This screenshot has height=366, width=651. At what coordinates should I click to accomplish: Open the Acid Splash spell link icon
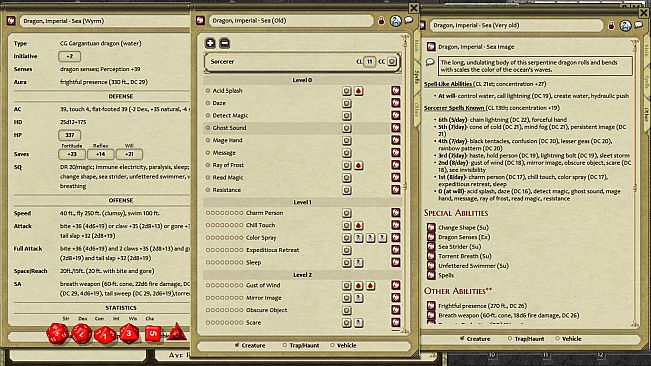point(396,90)
